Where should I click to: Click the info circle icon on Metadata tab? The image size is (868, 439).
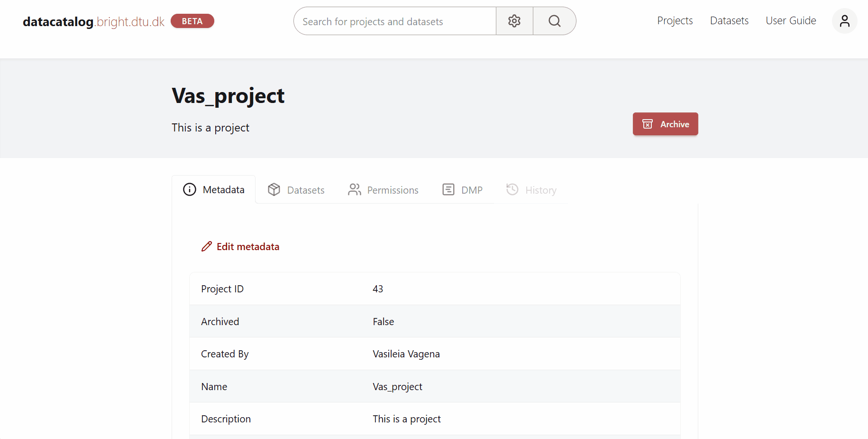(x=190, y=189)
